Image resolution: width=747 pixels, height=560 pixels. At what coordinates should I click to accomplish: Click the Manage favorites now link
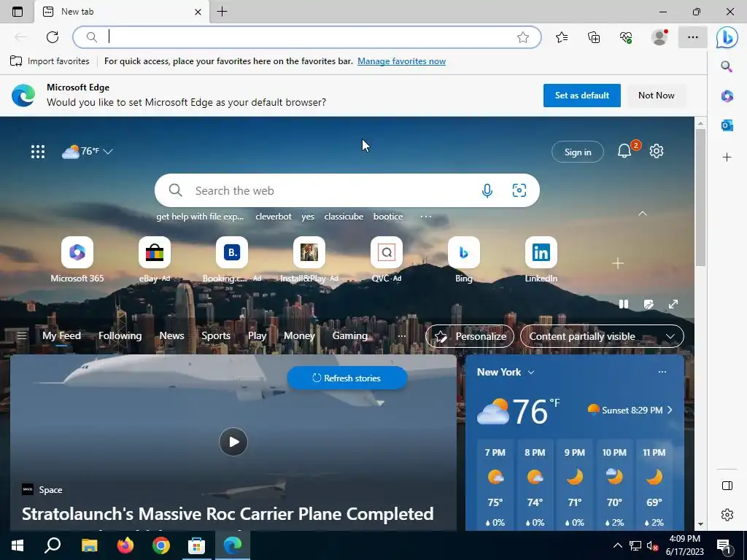[x=402, y=61]
